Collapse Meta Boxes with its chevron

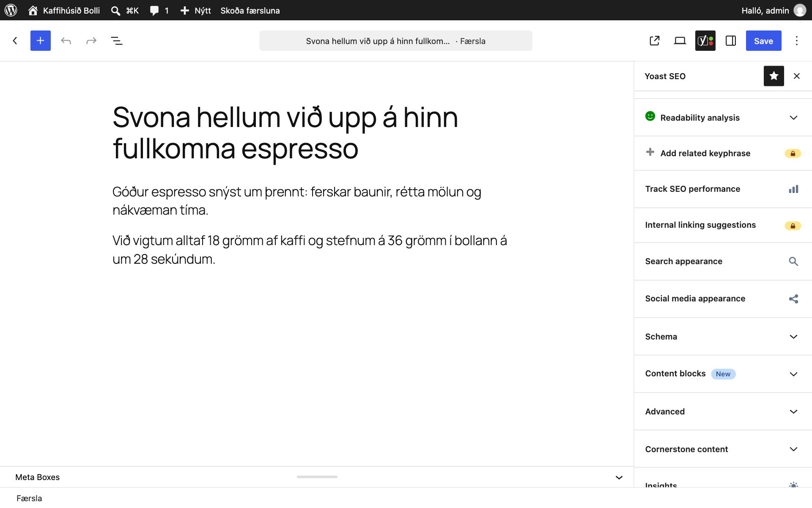pos(619,478)
